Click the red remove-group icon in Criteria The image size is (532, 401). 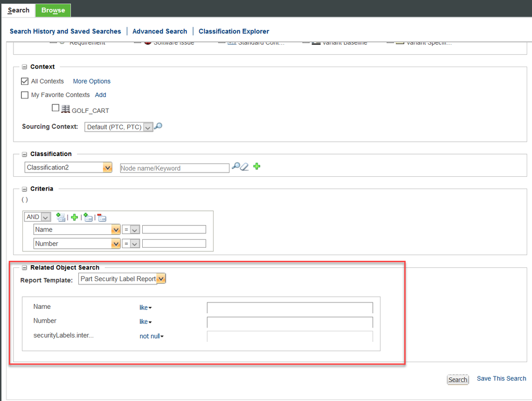pos(102,217)
